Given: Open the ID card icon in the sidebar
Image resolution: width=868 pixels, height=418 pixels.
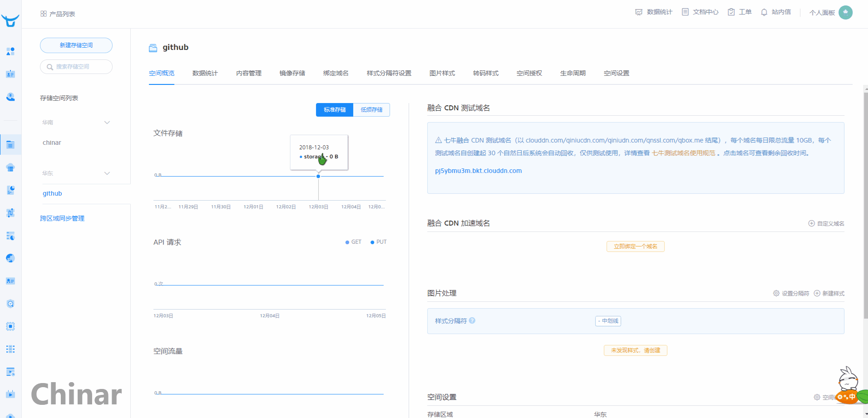Looking at the screenshot, I should tap(10, 74).
